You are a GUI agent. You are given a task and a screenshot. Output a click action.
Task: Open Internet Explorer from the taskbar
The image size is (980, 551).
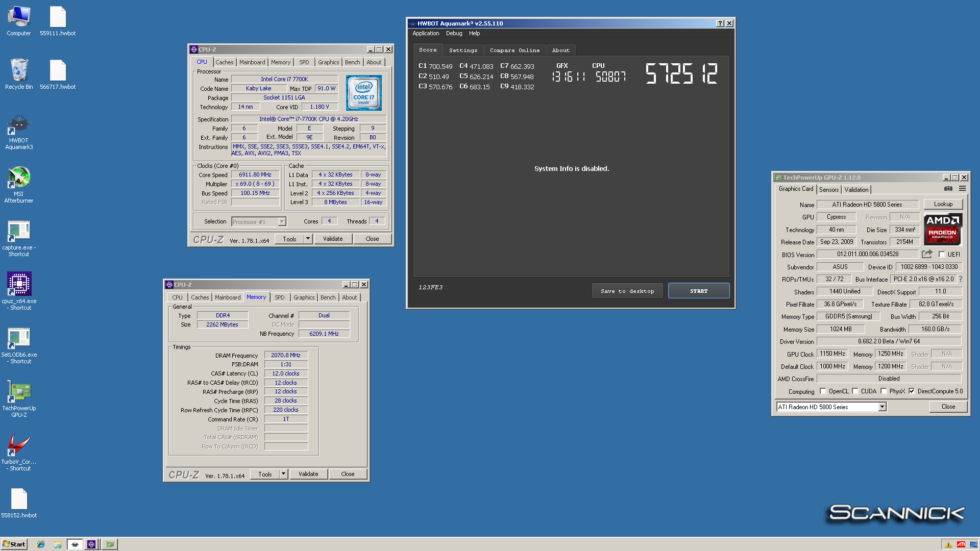coord(41,544)
